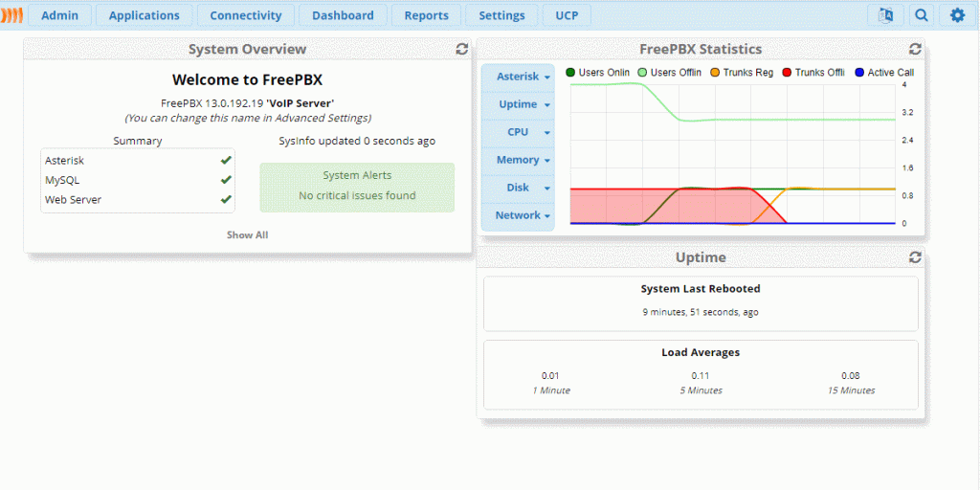The height and width of the screenshot is (490, 980).
Task: Open the gear settings icon
Action: [957, 15]
